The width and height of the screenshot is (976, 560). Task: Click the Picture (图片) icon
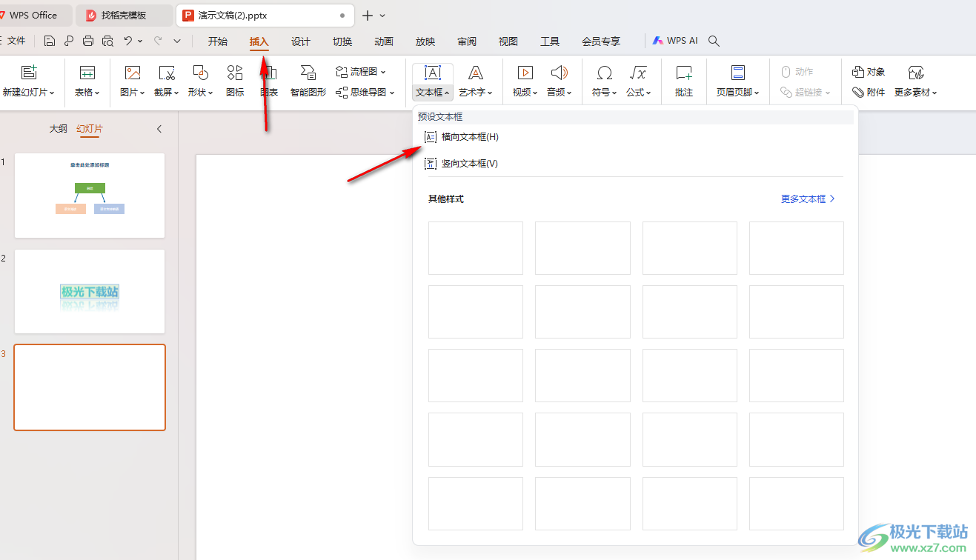[133, 73]
